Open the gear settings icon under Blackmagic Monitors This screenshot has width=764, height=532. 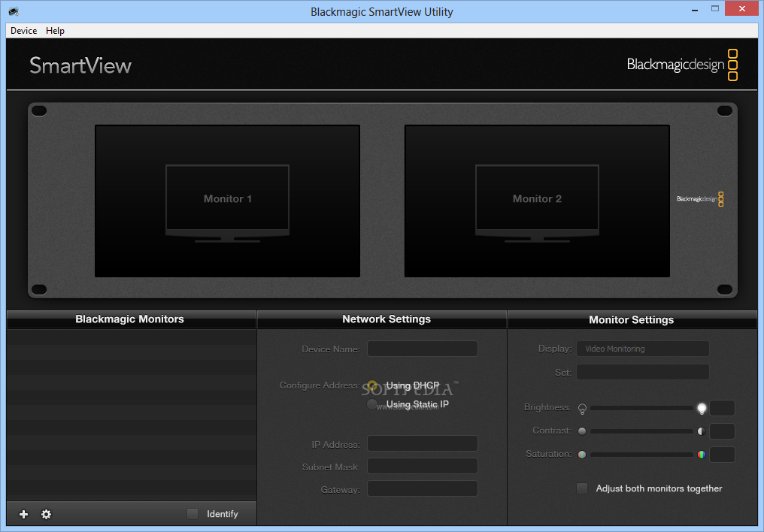(47, 515)
